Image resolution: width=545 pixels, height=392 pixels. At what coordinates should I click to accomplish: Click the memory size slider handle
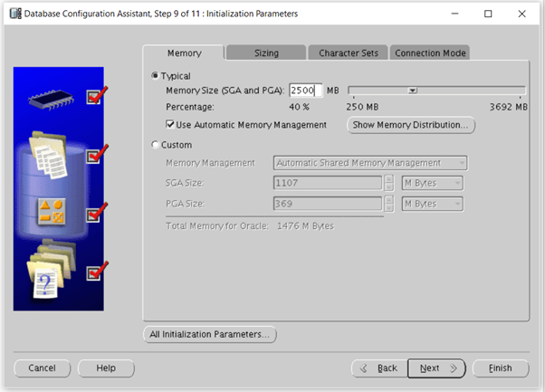(x=412, y=91)
